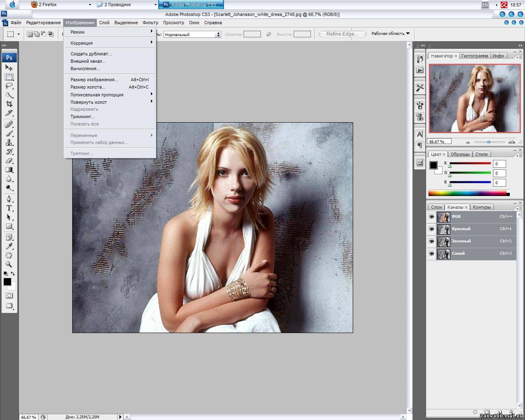The width and height of the screenshot is (525, 420).
Task: Select Add to selection mode
Action: [37, 34]
